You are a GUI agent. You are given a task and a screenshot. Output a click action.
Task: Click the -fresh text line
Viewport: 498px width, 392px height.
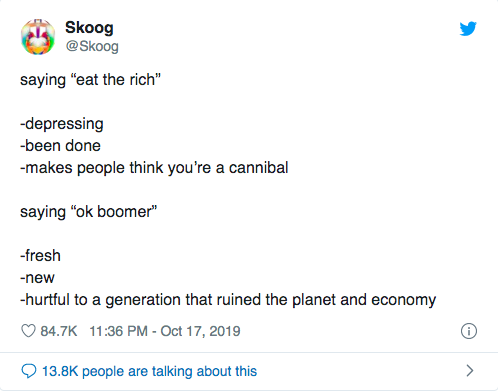40,256
